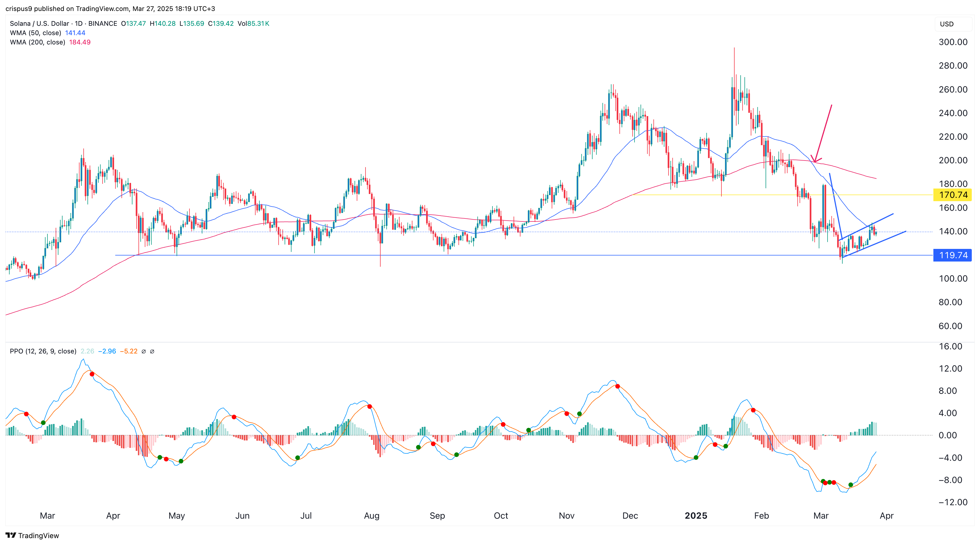Click the 2025 year label on time axis

[696, 516]
